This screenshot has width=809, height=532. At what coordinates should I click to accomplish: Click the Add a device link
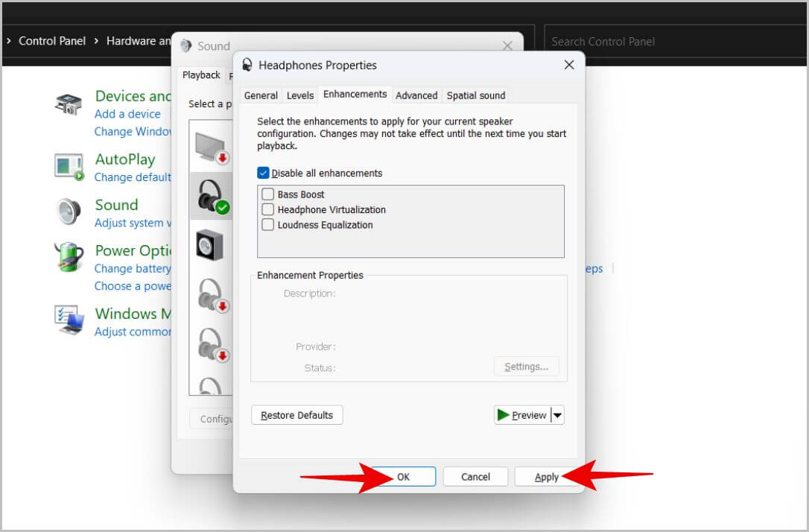point(127,114)
